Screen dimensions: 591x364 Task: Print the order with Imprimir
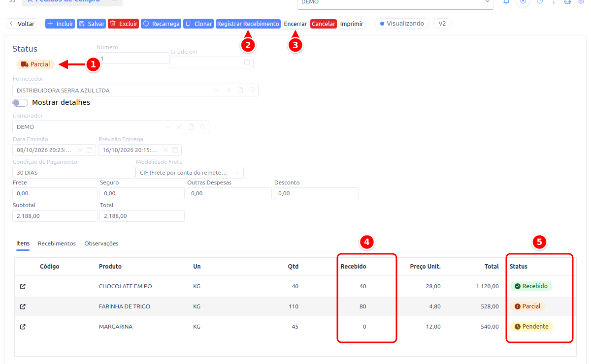point(352,24)
